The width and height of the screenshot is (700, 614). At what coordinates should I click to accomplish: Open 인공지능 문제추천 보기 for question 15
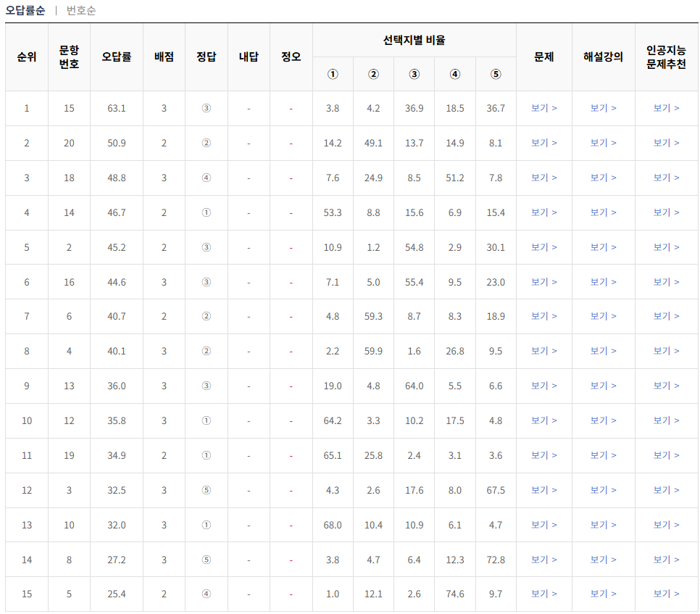(666, 108)
